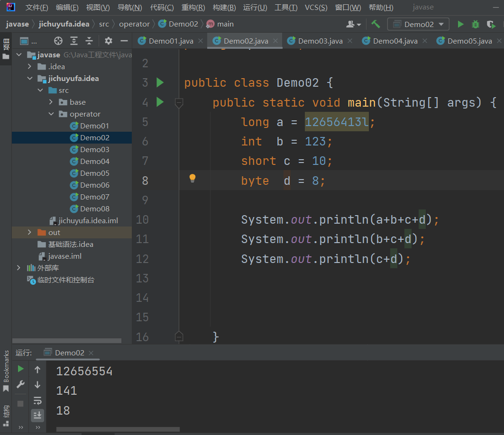Switch to the Demo03.java editor tab
504x435 pixels.
click(x=320, y=41)
